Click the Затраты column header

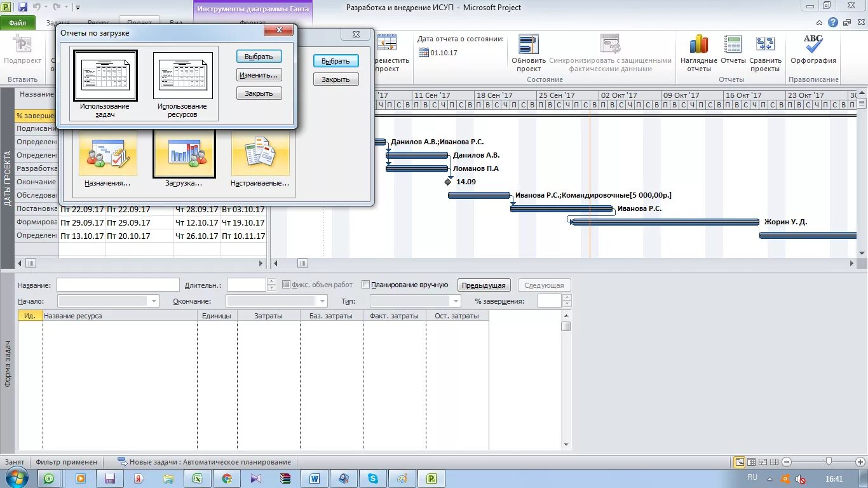coord(268,316)
